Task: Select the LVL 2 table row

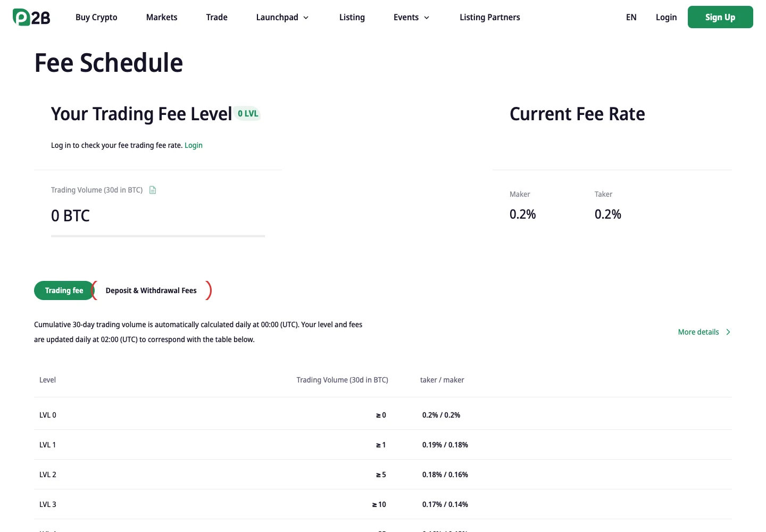Action: [383, 475]
